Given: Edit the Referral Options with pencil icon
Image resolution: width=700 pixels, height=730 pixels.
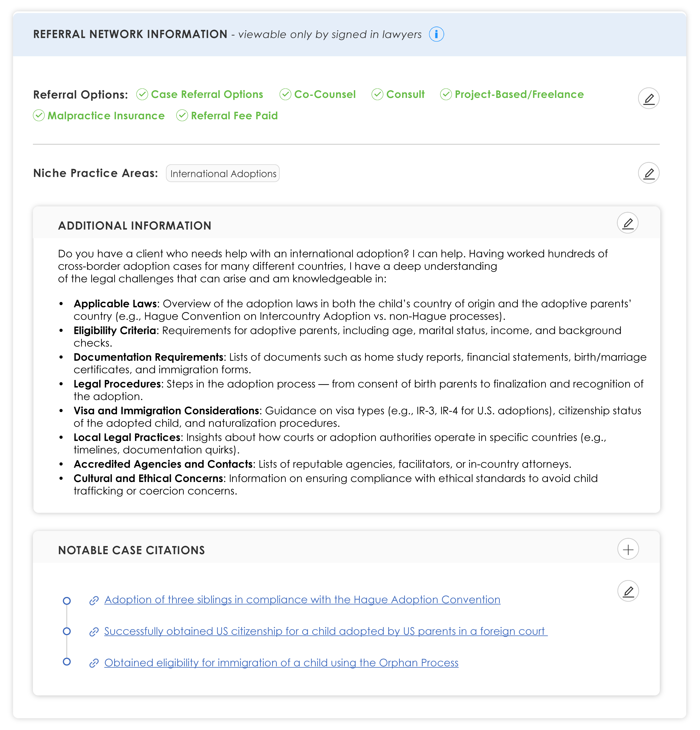Looking at the screenshot, I should tap(649, 98).
